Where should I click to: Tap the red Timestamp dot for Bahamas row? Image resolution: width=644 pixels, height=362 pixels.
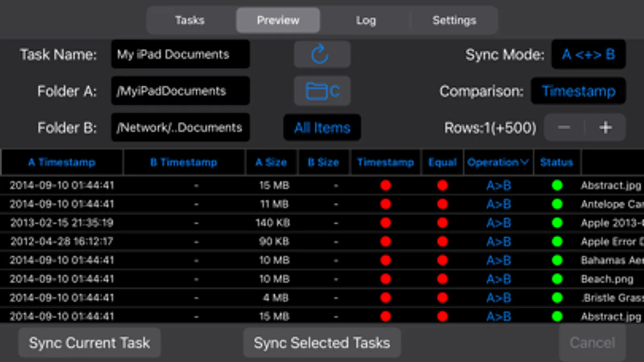(386, 260)
